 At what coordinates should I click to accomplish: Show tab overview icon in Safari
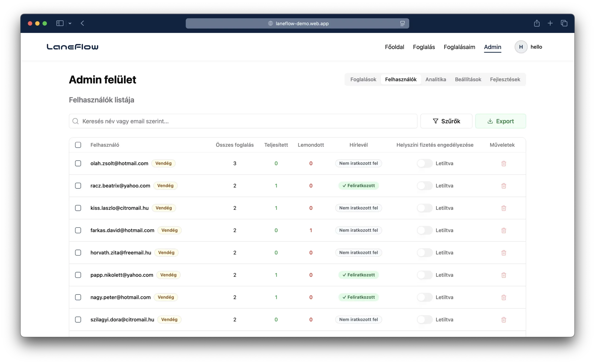click(x=564, y=23)
